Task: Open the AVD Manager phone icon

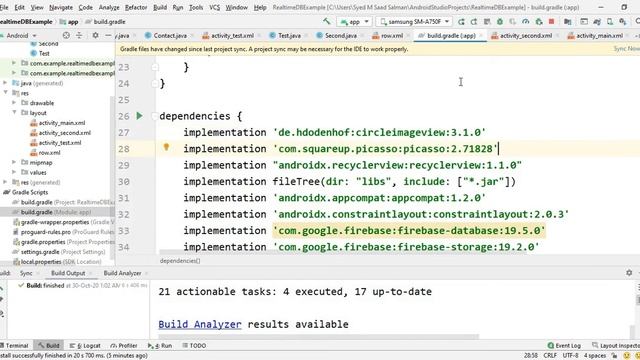Action: pos(610,22)
